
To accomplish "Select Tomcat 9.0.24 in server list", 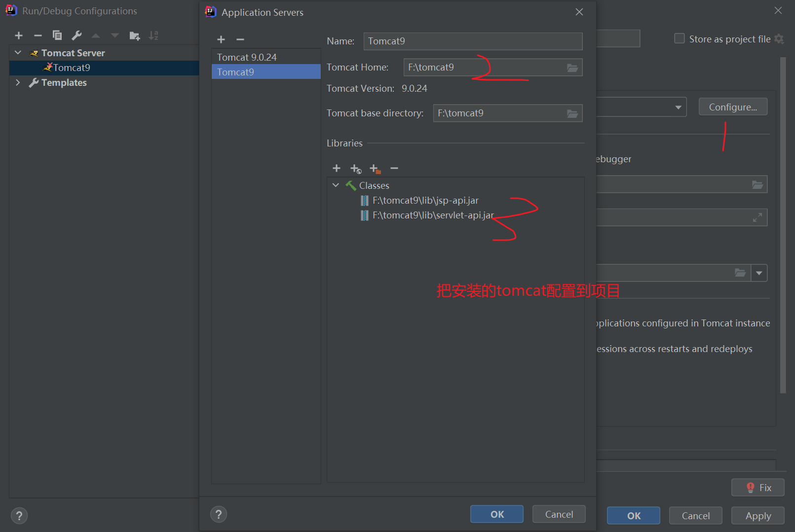I will coord(266,57).
